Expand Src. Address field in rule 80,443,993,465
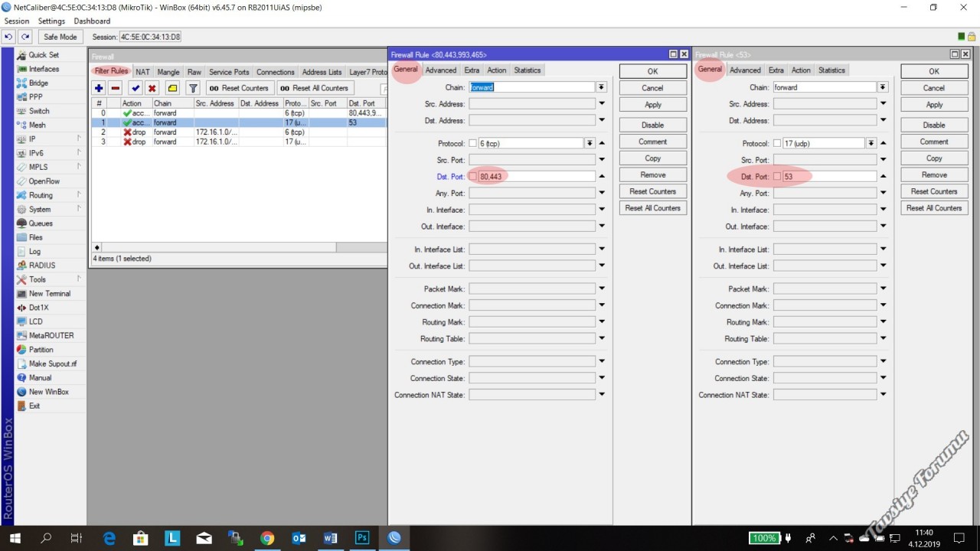The width and height of the screenshot is (980, 551). pyautogui.click(x=602, y=104)
